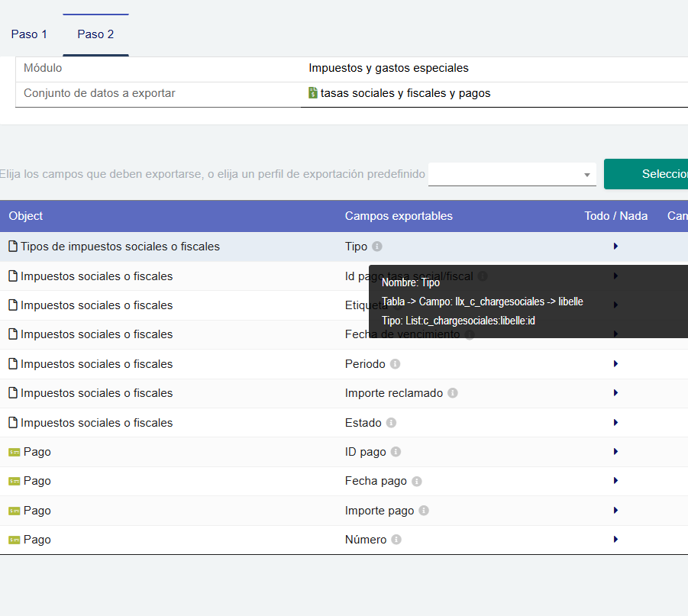Screen dimensions: 688x616
Task: Click the info icon next to Tipo
Action: [x=377, y=247]
